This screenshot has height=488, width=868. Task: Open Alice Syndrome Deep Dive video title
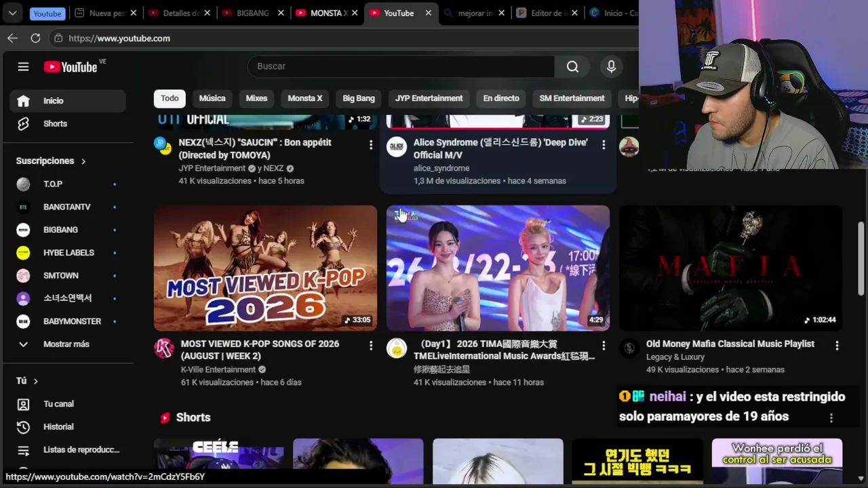[500, 149]
